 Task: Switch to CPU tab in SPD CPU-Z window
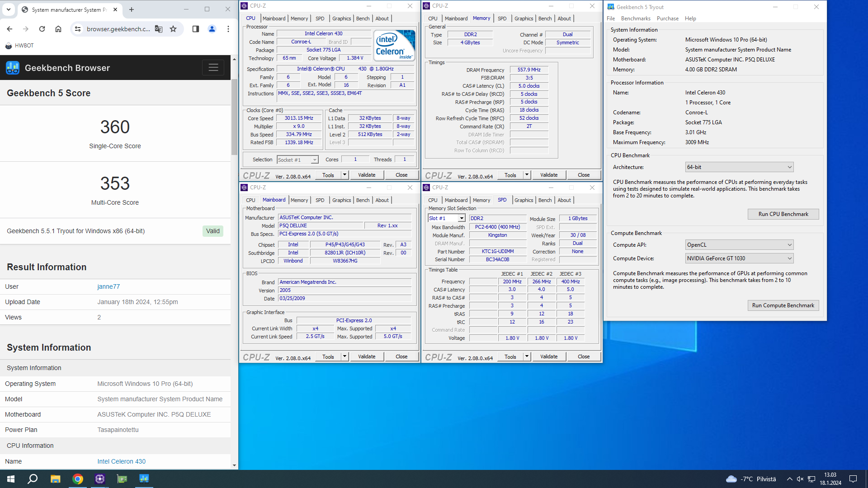433,200
